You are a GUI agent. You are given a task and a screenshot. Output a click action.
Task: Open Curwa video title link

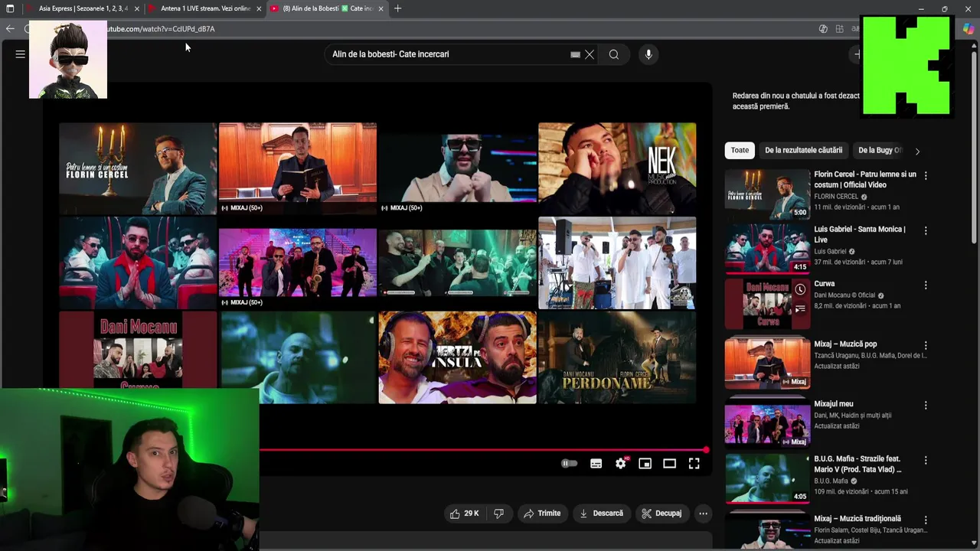pyautogui.click(x=825, y=284)
